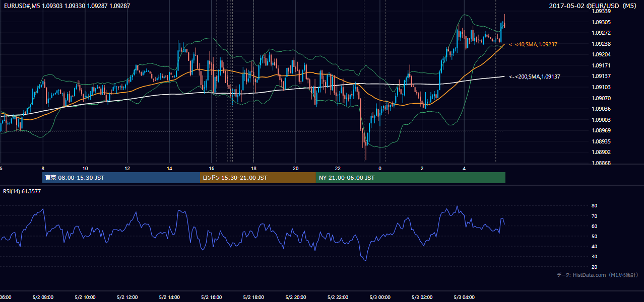Screen dimensions: 644x302
Task: Click RSI axis level 60
Action: [x=594, y=226]
